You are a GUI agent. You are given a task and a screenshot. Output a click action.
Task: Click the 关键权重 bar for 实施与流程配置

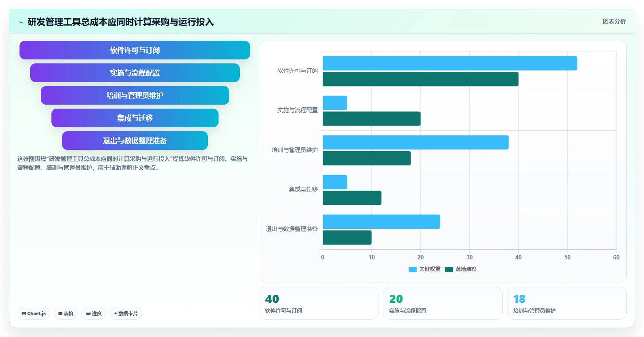[x=335, y=103]
